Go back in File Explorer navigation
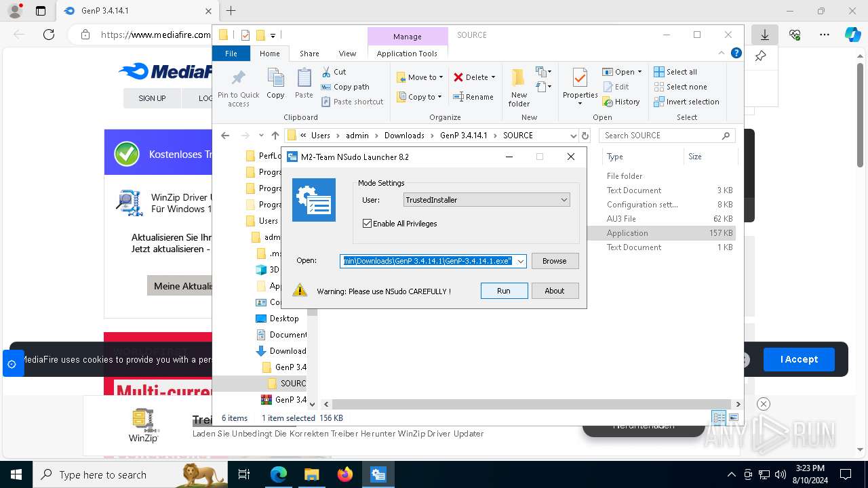The height and width of the screenshot is (488, 868). 225,136
